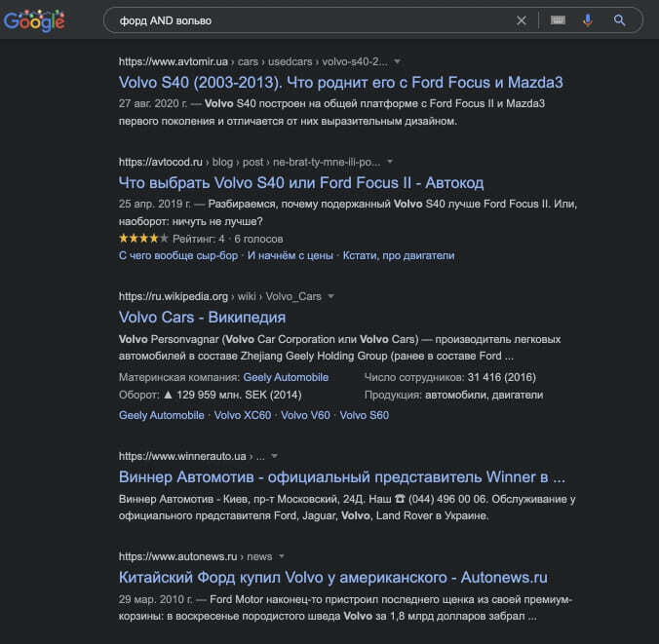Open dropdown arrow next to avtomir.ua URL
The width and height of the screenshot is (659, 644).
(x=397, y=61)
